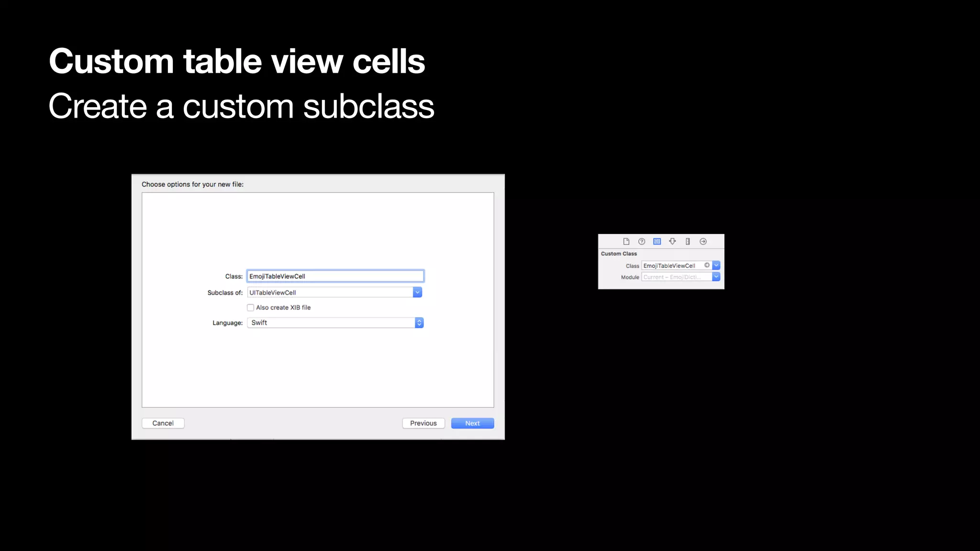This screenshot has width=980, height=551.
Task: Expand the Module dropdown in the inspector
Action: pyautogui.click(x=716, y=276)
